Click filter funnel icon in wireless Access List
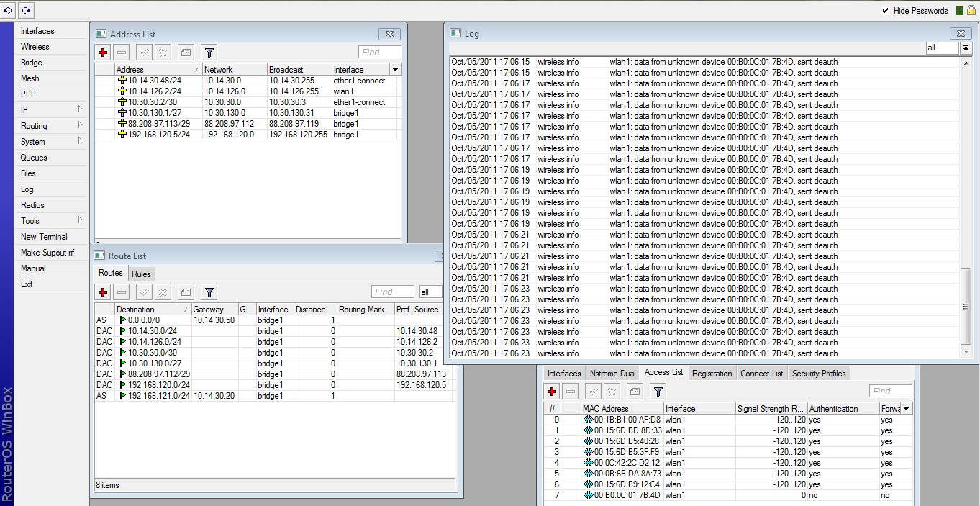This screenshot has height=506, width=980. tap(658, 391)
